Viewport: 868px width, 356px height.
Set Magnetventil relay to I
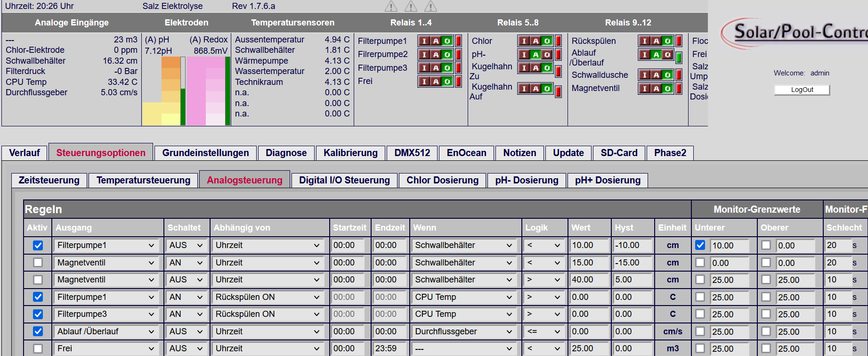(645, 88)
